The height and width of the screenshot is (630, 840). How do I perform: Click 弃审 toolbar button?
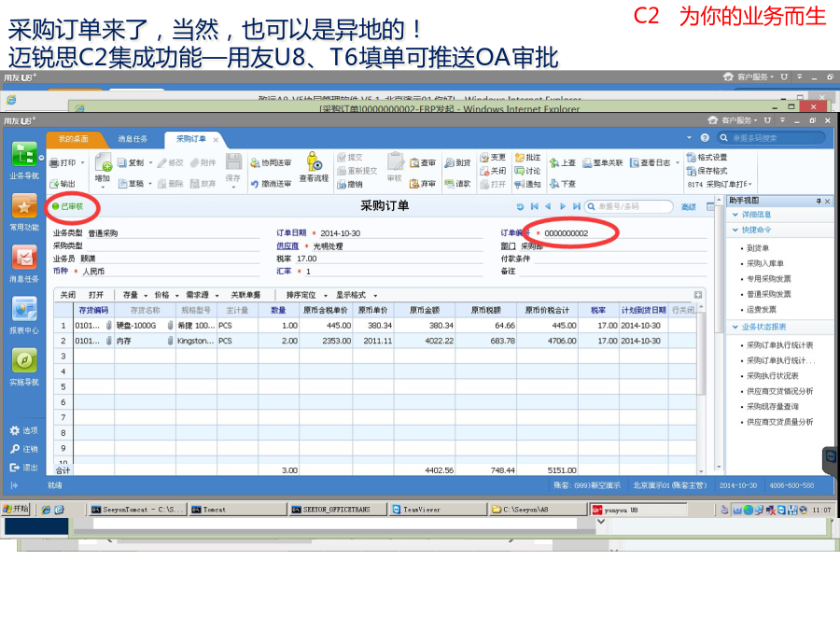click(423, 184)
